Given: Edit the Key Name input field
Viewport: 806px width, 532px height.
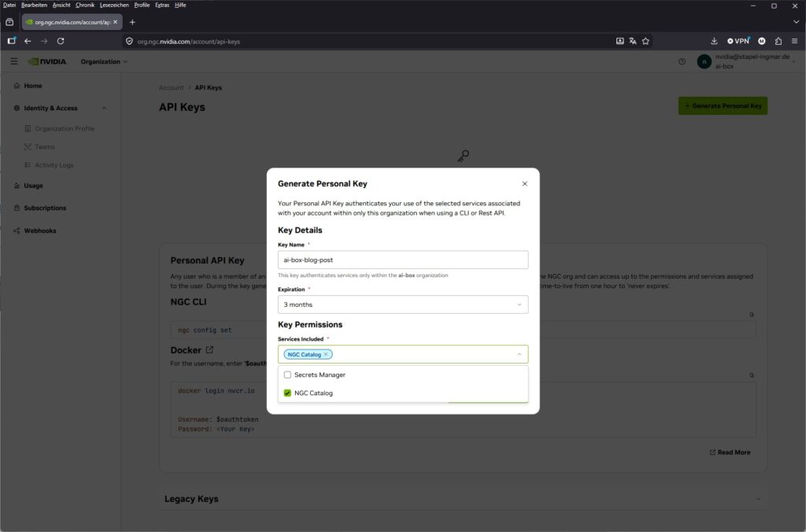Looking at the screenshot, I should 402,260.
